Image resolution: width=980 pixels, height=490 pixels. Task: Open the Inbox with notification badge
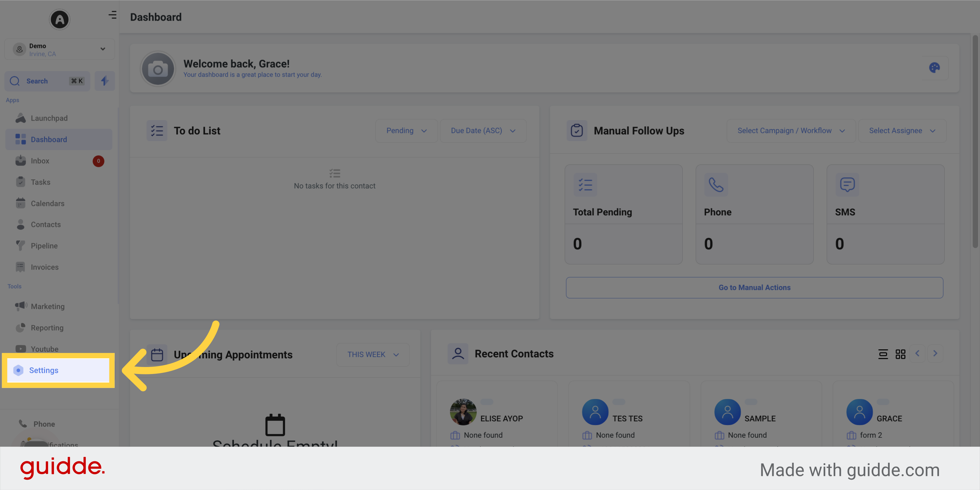coord(40,161)
